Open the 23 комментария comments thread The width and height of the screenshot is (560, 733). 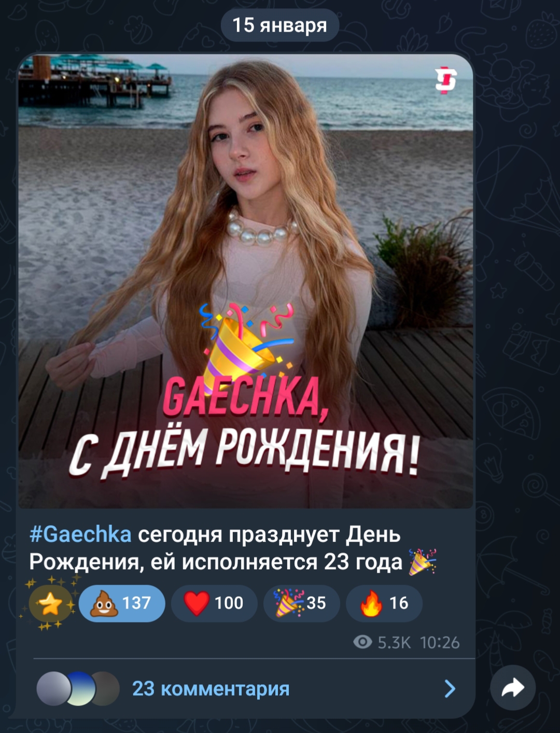click(x=211, y=688)
